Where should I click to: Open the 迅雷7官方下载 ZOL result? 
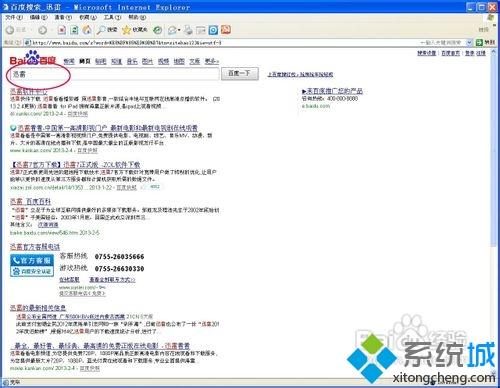pos(75,165)
